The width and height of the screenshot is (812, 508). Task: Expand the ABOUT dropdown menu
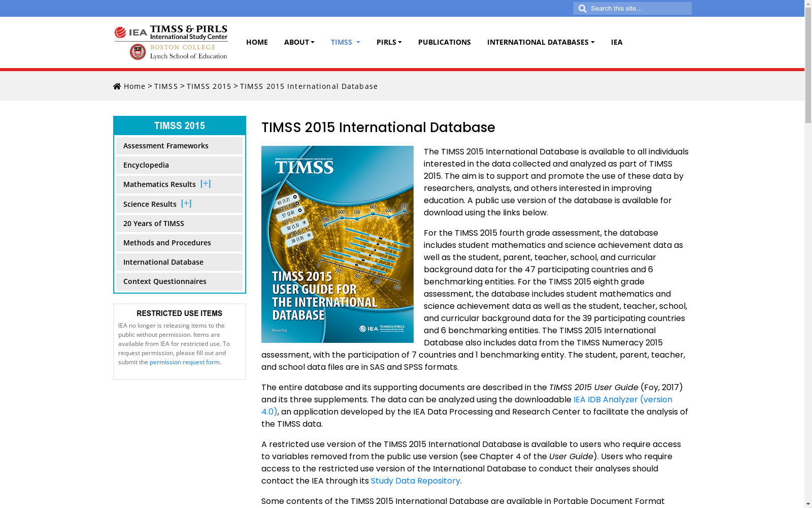click(x=299, y=42)
